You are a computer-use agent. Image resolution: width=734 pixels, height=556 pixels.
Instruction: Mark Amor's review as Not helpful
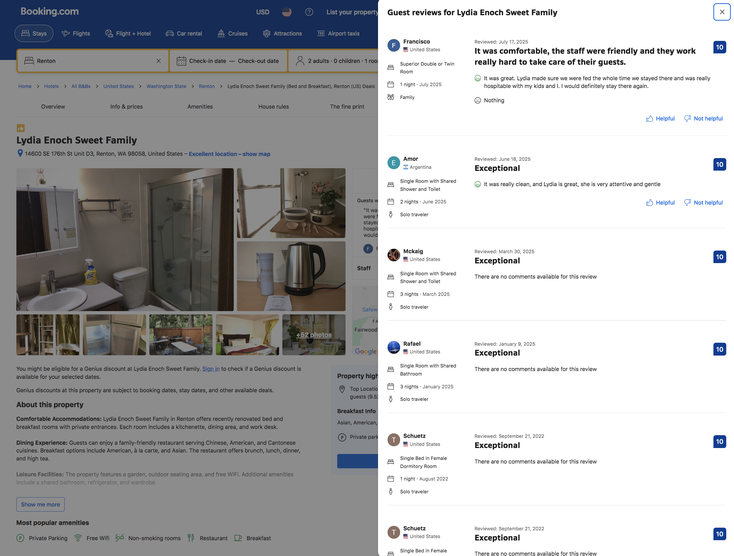703,203
